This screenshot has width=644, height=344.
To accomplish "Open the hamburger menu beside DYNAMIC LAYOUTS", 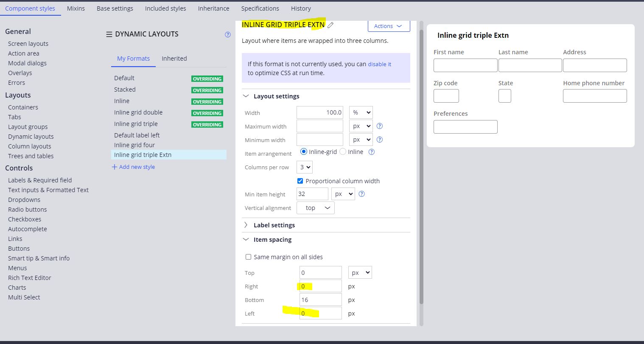I will (x=109, y=34).
